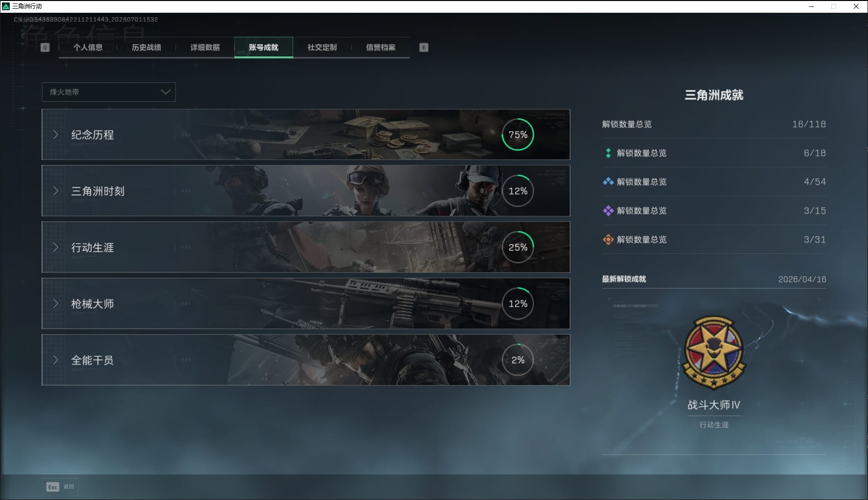Screen dimensions: 868x500
Task: Open the 烽火地带 mode dropdown
Action: [x=109, y=92]
